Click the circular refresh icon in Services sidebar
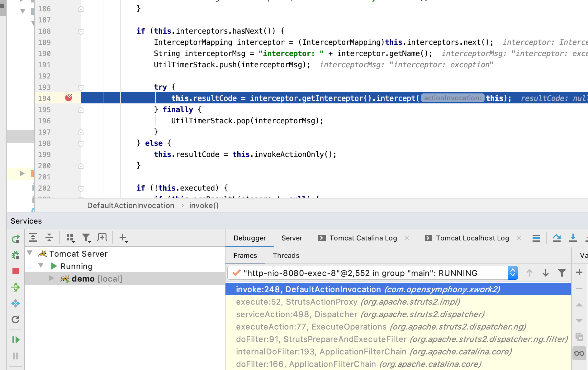588x370 pixels. tap(16, 320)
